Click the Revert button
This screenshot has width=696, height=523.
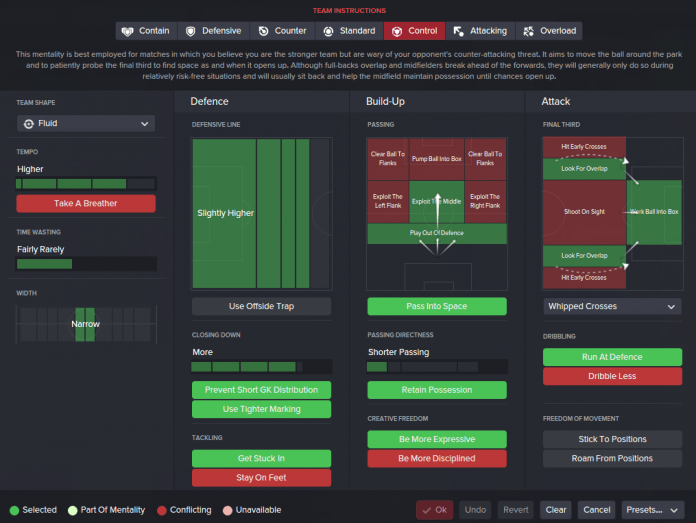tap(515, 510)
